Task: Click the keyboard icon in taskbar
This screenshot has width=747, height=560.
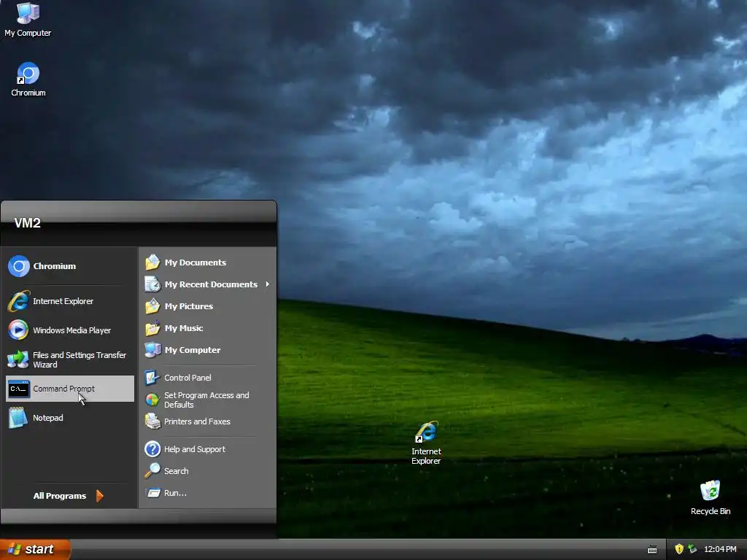Action: pos(652,550)
